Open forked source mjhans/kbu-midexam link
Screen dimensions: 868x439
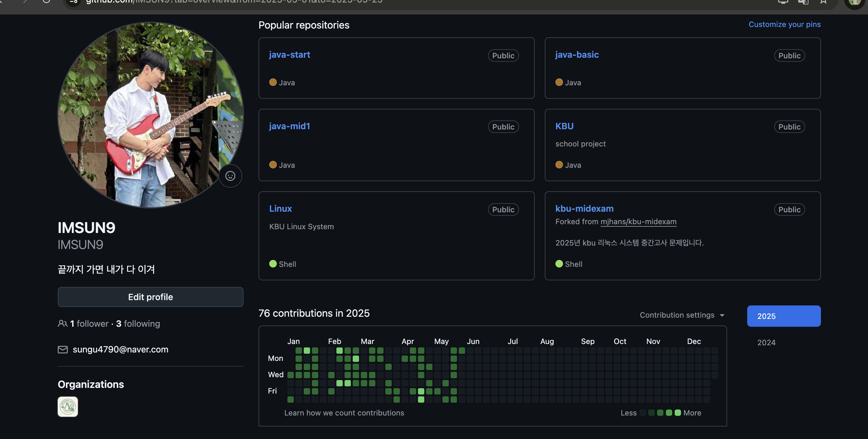coord(638,221)
